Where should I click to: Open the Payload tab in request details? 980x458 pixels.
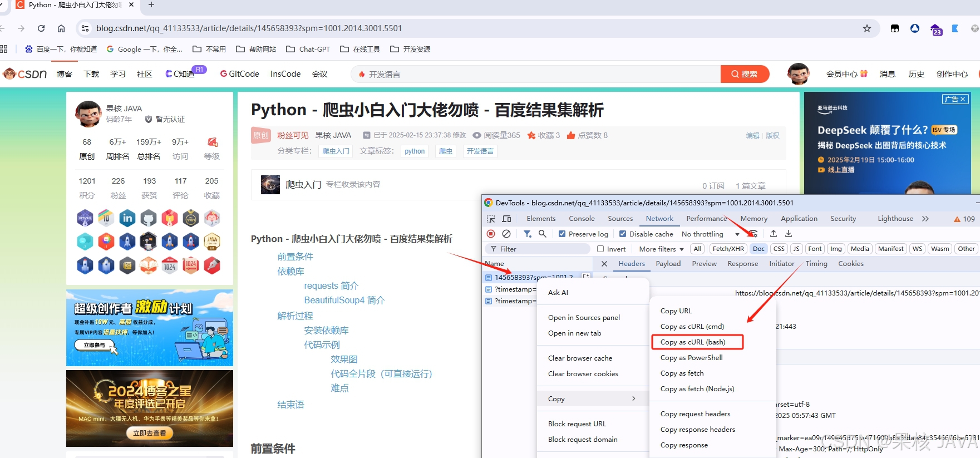click(x=668, y=264)
